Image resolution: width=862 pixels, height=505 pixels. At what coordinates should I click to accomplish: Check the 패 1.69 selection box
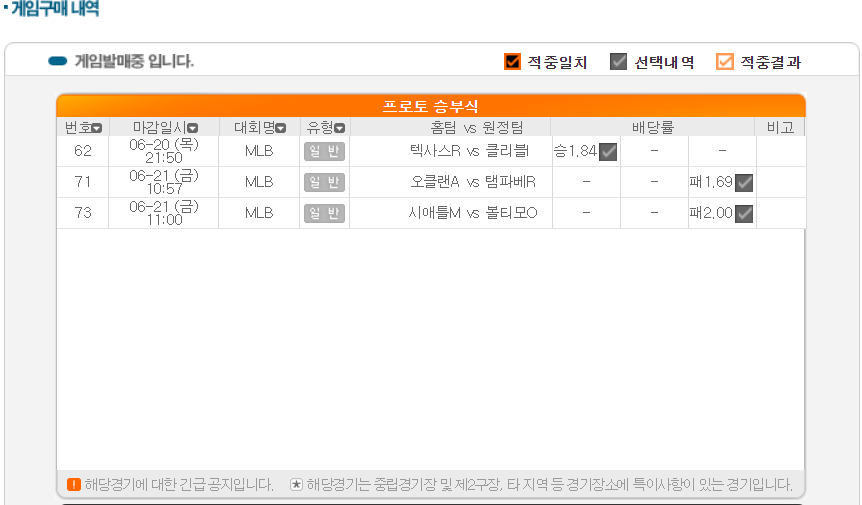pyautogui.click(x=744, y=183)
